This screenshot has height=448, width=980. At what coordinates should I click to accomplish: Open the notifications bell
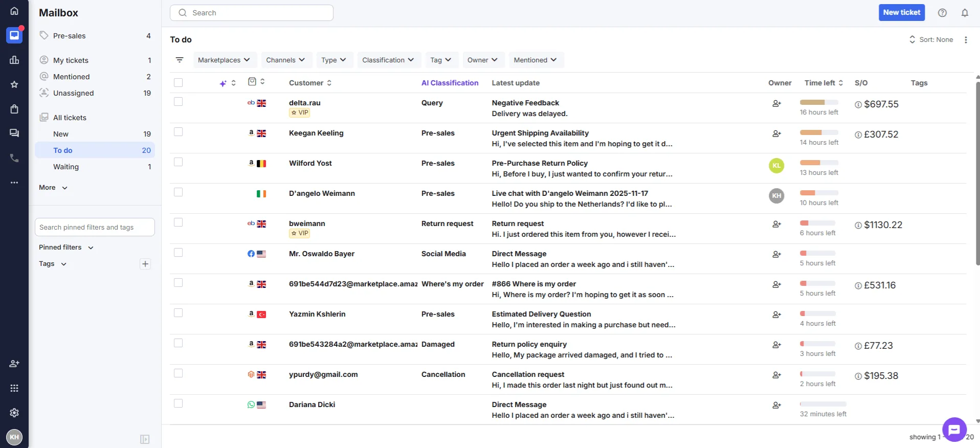pyautogui.click(x=965, y=13)
